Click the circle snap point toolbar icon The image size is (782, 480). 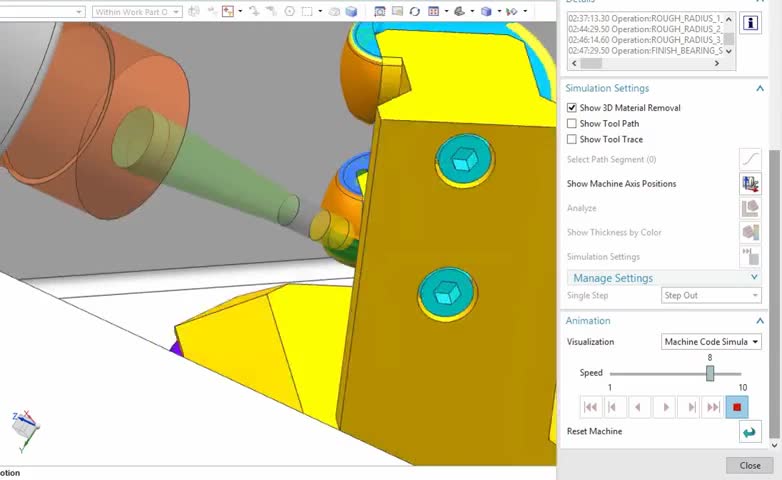[289, 11]
